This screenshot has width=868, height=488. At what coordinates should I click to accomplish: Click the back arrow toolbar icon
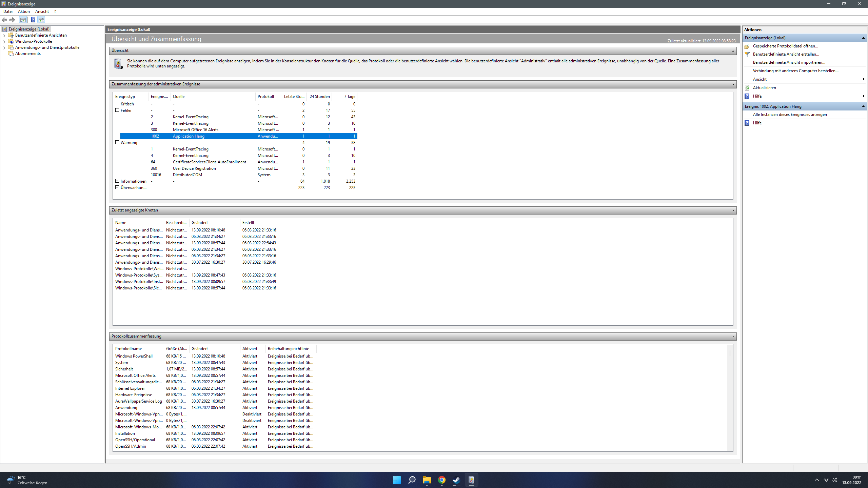coord(4,20)
